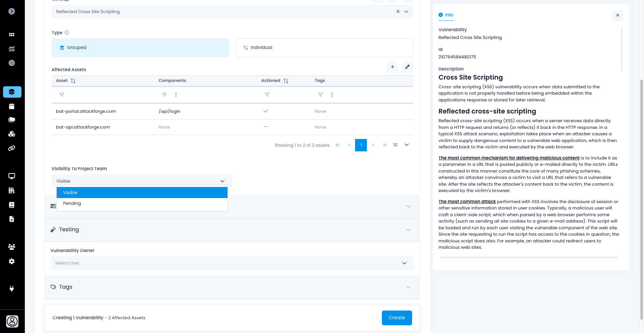Select the Grouped type option
The width and height of the screenshot is (644, 333).
tap(140, 48)
